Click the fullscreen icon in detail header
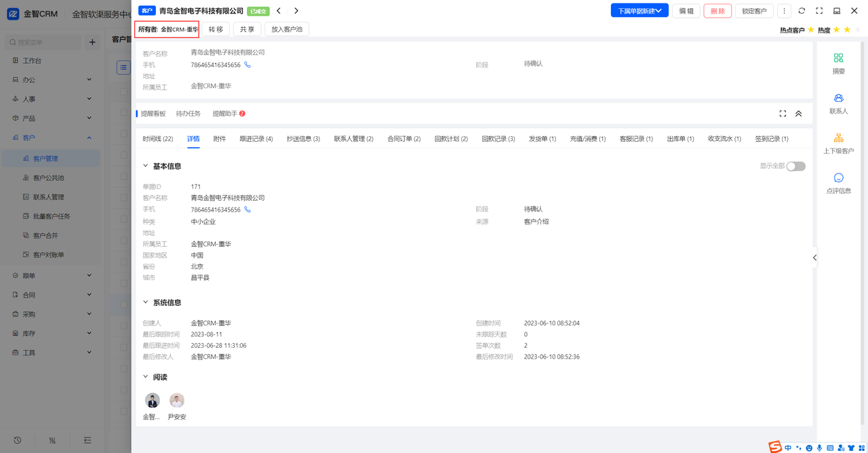The image size is (868, 453). [x=819, y=11]
